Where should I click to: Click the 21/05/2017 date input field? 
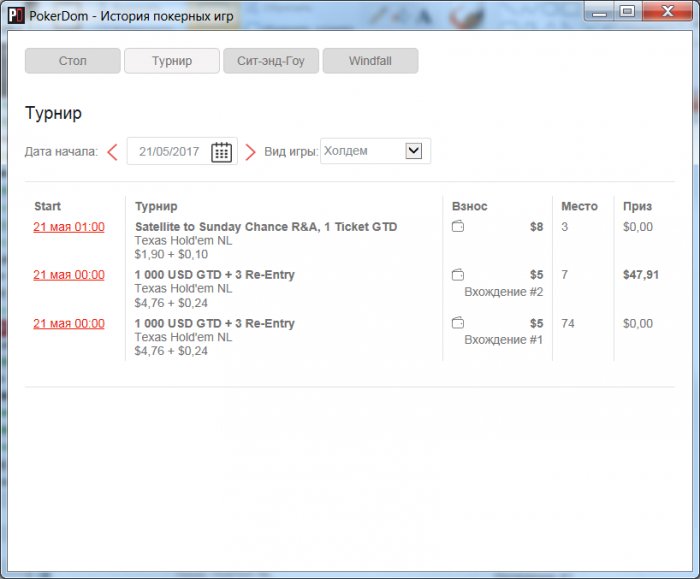[182, 151]
